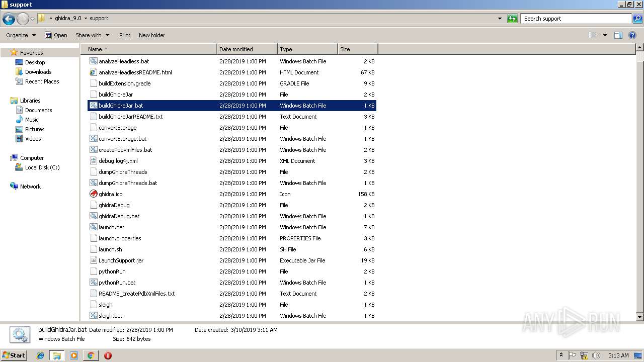Click the Open toolbar button
The image size is (644, 362).
pos(56,35)
